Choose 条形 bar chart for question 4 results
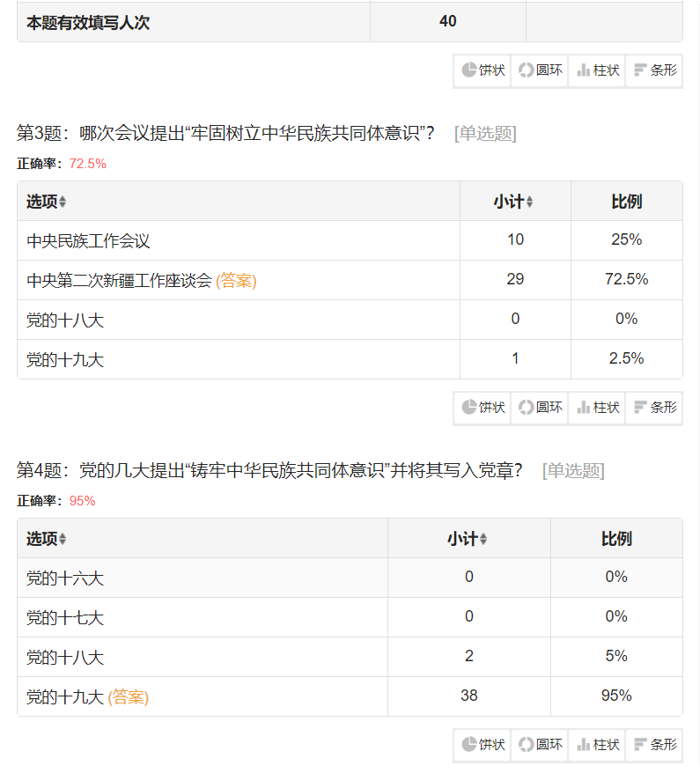The width and height of the screenshot is (700, 766). tap(654, 745)
